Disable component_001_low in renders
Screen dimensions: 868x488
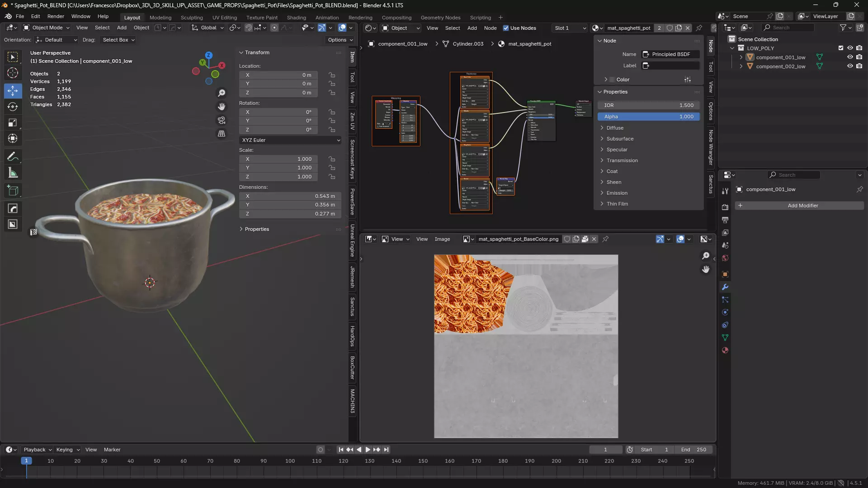(859, 57)
